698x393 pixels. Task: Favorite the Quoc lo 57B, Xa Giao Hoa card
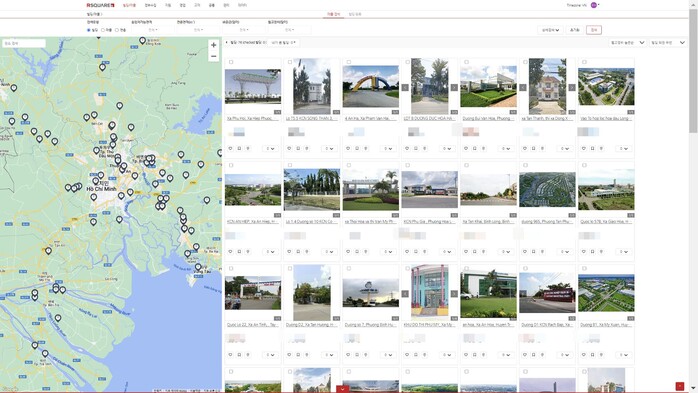584,251
